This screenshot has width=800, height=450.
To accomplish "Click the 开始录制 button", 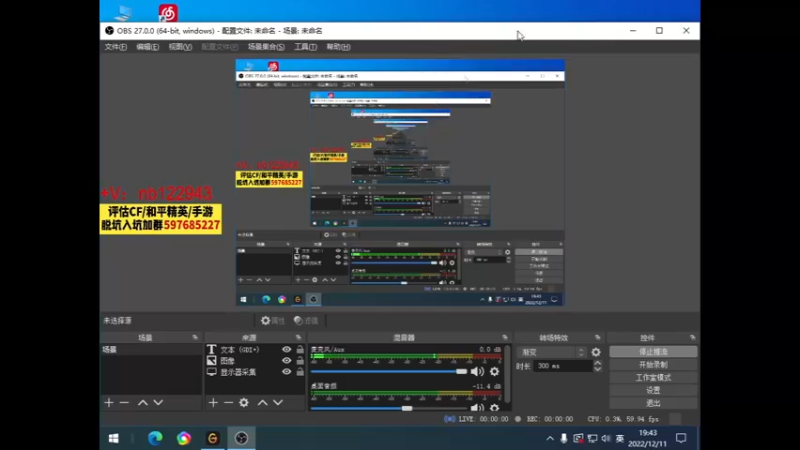I will coord(653,365).
